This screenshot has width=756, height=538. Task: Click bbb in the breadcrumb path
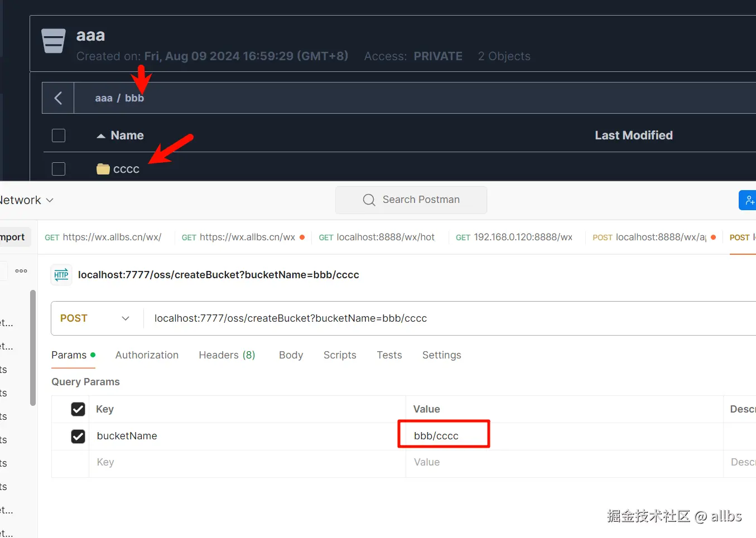pyautogui.click(x=134, y=98)
